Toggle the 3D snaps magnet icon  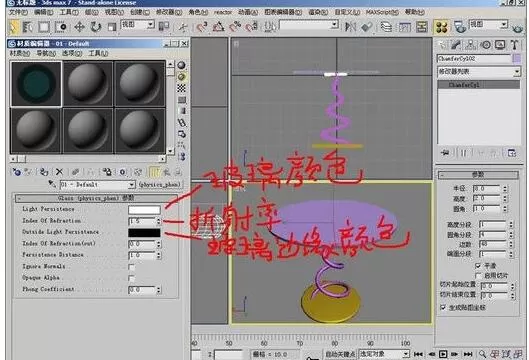coord(201,27)
